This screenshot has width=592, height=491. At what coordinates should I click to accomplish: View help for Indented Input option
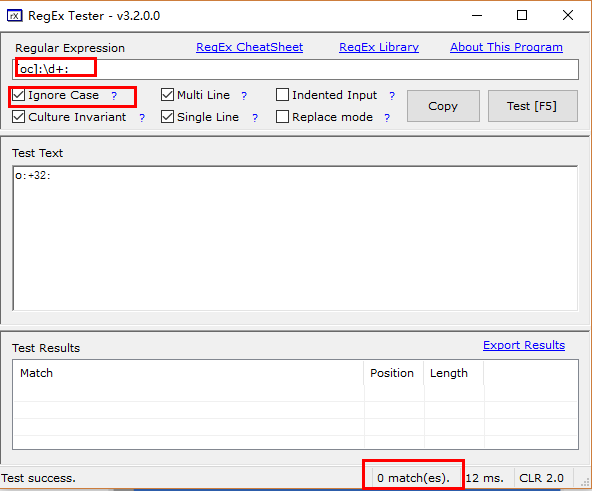click(x=392, y=96)
